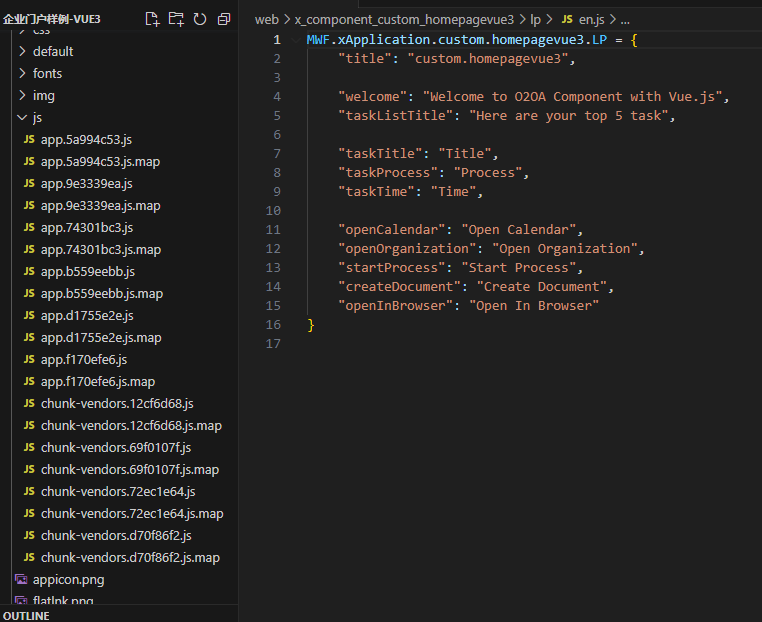Viewport: 762px width, 622px height.
Task: Click the New File icon in explorer header
Action: pos(152,19)
